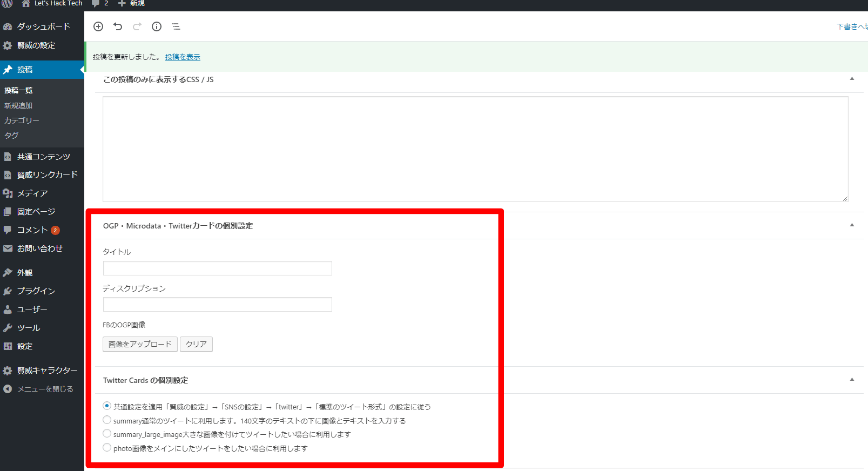Open 投稿一覧 submenu item
This screenshot has width=868, height=471.
[18, 90]
